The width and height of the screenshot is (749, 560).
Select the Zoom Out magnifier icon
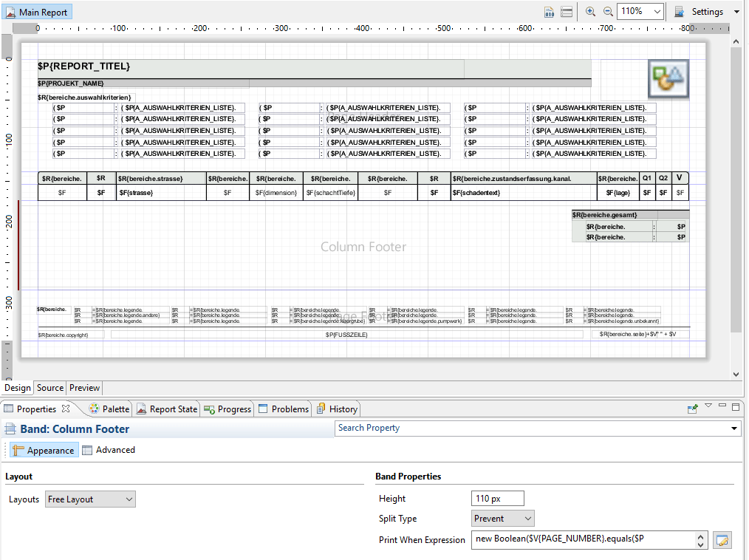pos(608,12)
